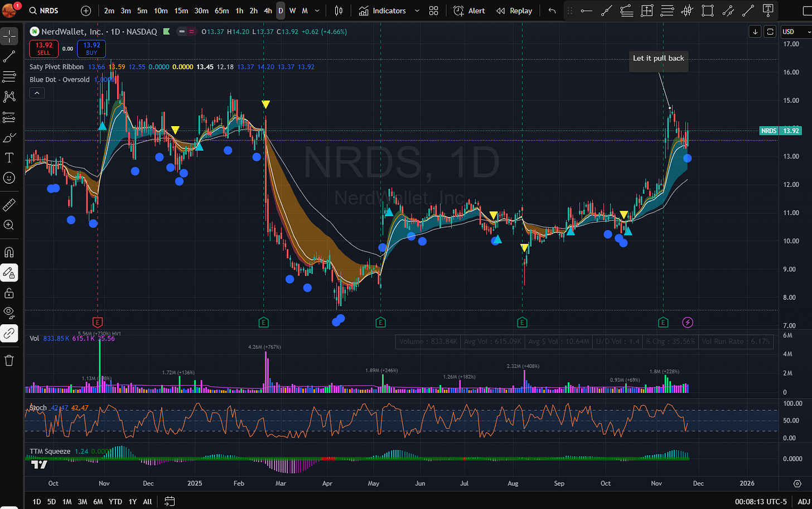Click the red earnings E marker

coord(98,322)
